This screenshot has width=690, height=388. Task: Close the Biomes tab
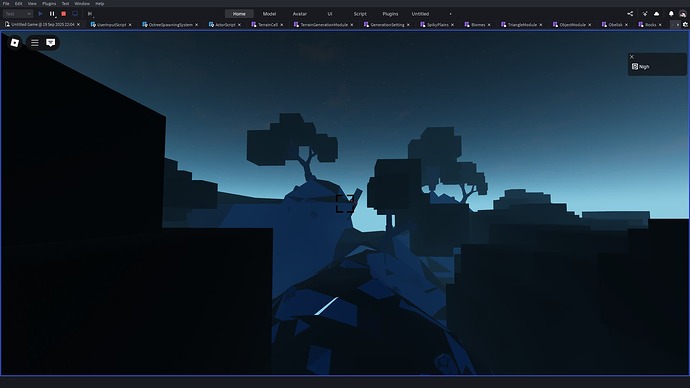pyautogui.click(x=489, y=25)
